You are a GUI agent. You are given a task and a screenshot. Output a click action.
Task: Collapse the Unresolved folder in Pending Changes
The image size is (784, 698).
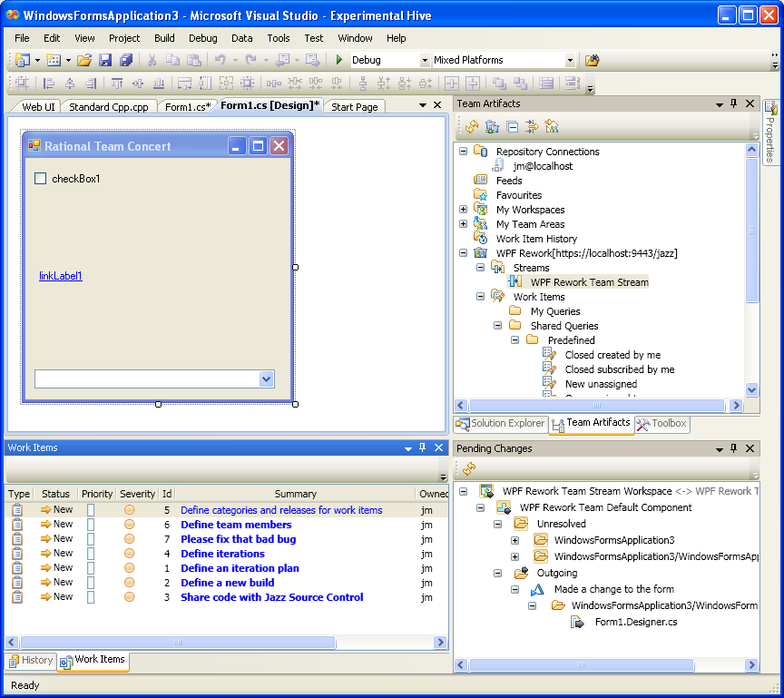[x=497, y=524]
